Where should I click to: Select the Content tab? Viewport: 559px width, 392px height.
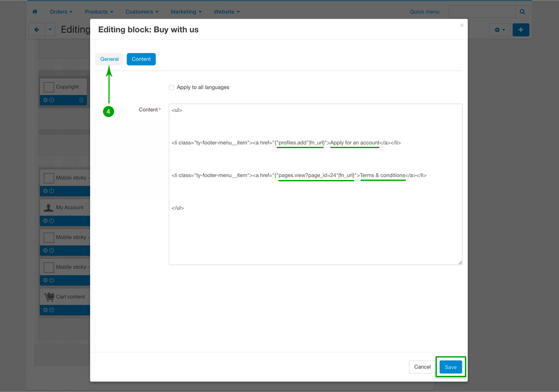pyautogui.click(x=141, y=59)
